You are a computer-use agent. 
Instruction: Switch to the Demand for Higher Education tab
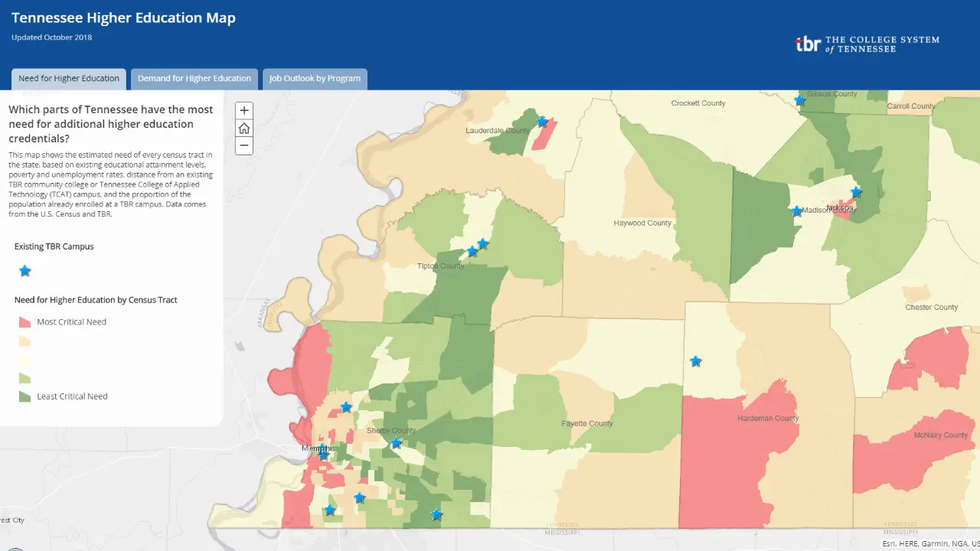pos(194,78)
